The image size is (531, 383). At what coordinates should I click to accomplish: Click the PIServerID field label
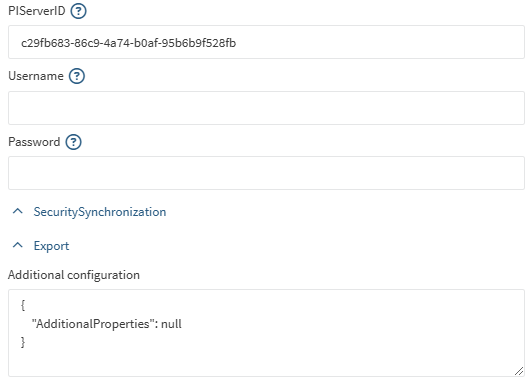point(37,11)
